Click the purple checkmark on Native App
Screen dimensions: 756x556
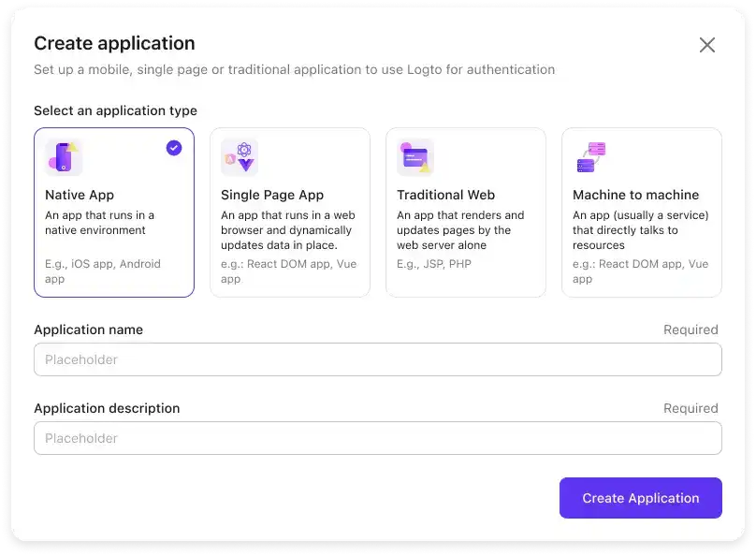point(174,148)
